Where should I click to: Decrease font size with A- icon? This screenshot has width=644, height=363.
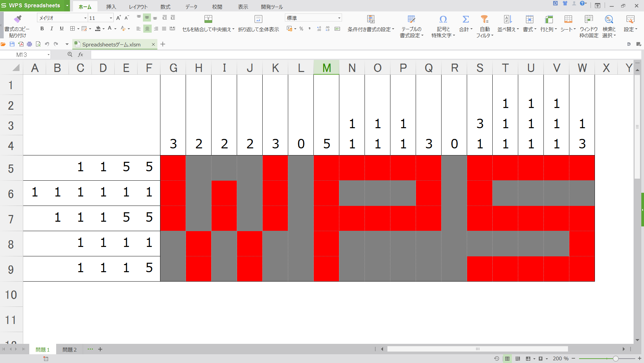127,18
